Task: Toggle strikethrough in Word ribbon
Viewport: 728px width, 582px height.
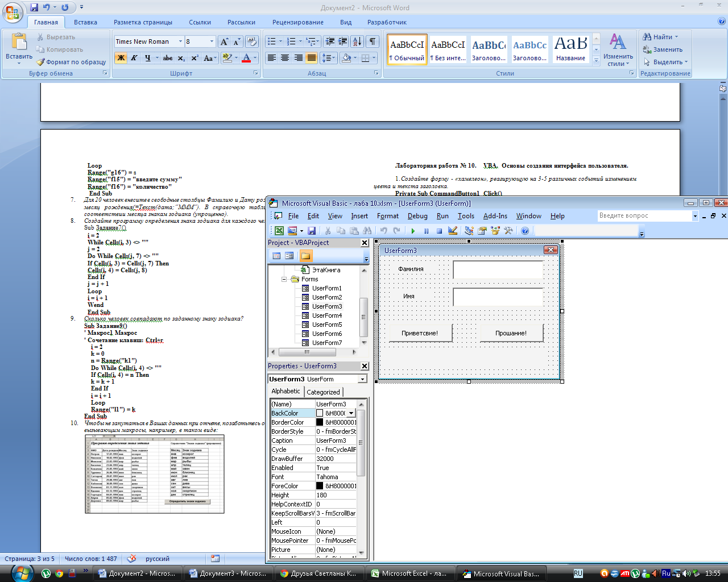Action: click(168, 58)
